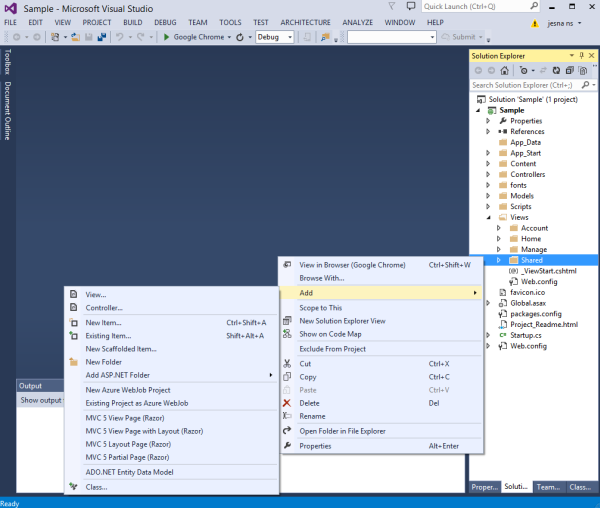Select packages.config file
600x508 pixels.
[536, 314]
